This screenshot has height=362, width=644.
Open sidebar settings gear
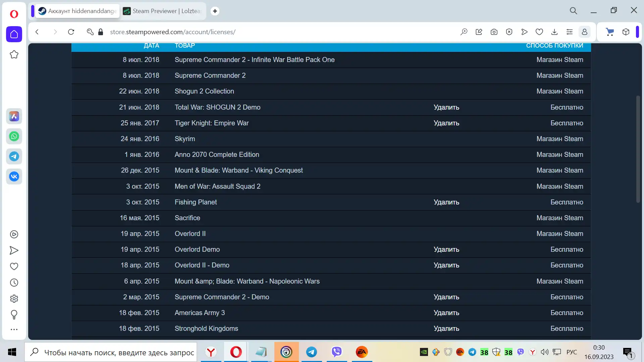(x=14, y=299)
